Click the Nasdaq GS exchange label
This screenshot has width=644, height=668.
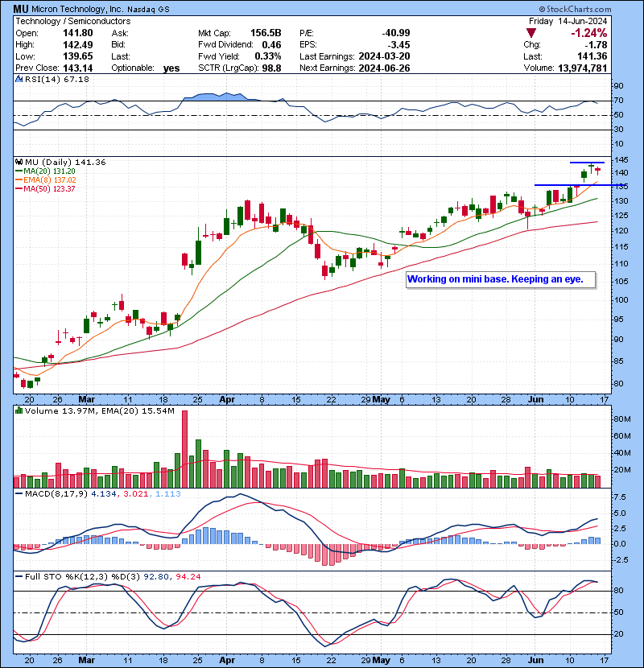[148, 10]
